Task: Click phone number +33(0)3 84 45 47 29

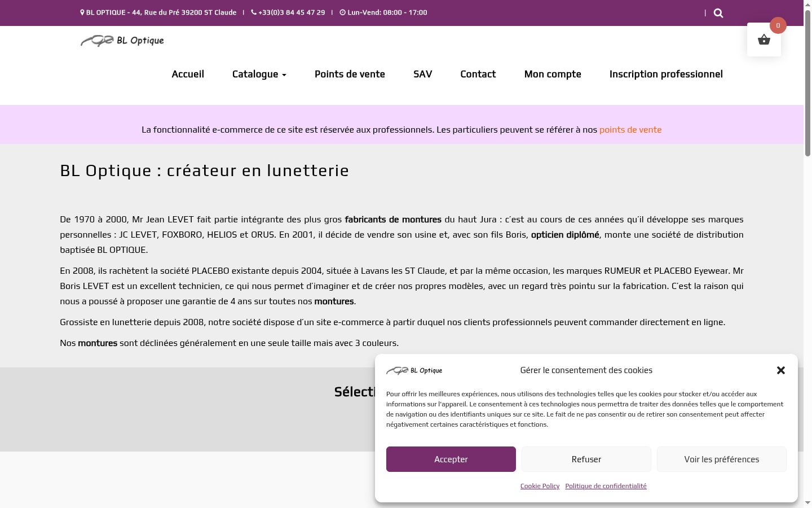Action: pos(292,12)
